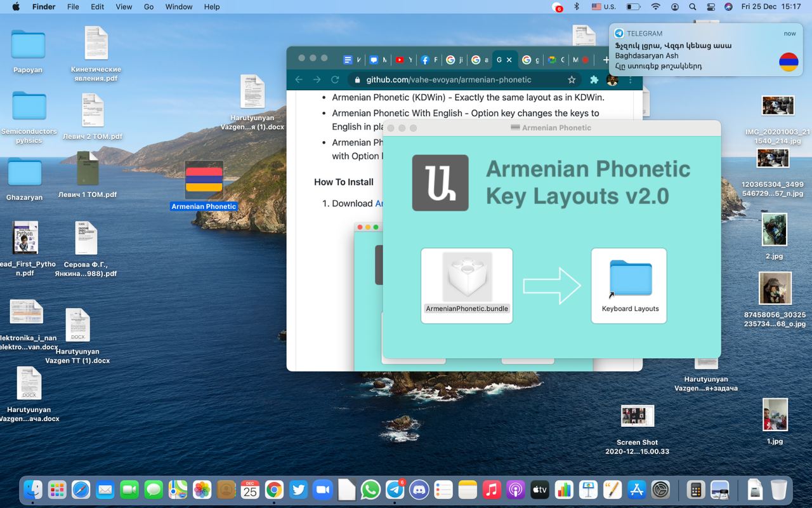Select the 1.jpg image on desktop
The height and width of the screenshot is (508, 812).
pyautogui.click(x=775, y=421)
